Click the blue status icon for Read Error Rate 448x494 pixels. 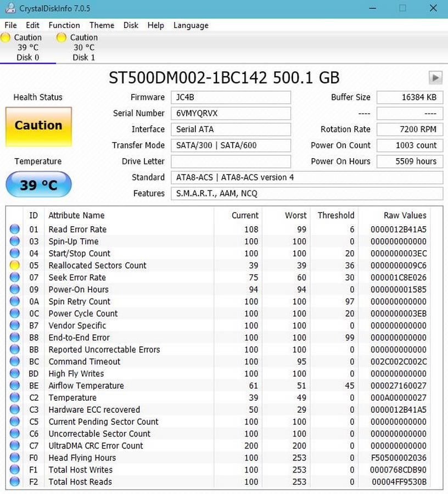tap(14, 229)
